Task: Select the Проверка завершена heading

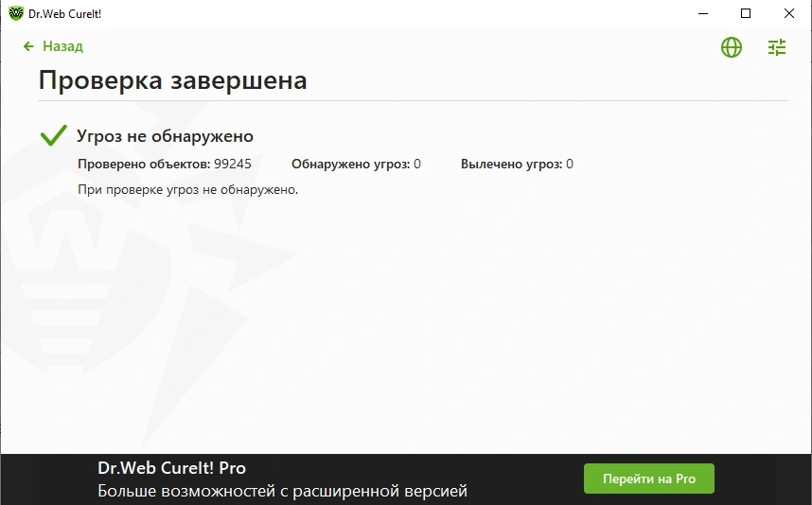Action: (x=173, y=80)
